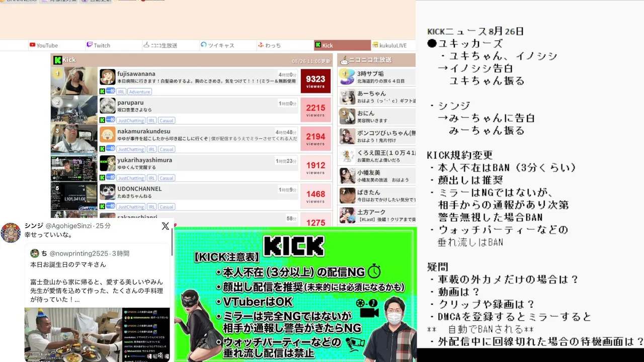
Task: Open paruparu's profile avatar
Action: click(x=108, y=106)
